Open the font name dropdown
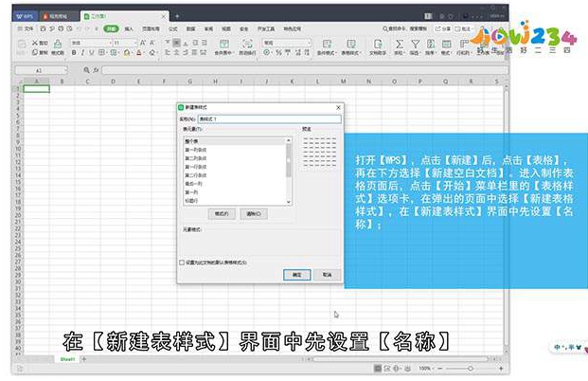The image size is (588, 381). pos(110,43)
